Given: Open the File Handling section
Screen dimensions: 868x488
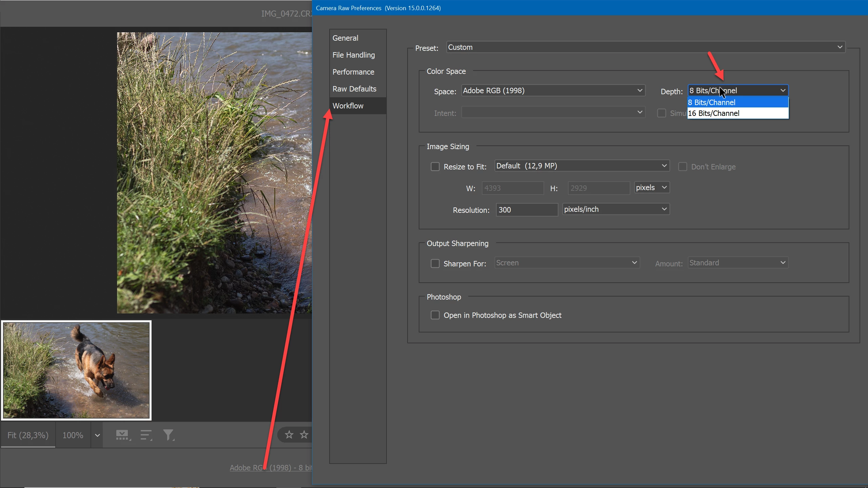Looking at the screenshot, I should (x=354, y=55).
